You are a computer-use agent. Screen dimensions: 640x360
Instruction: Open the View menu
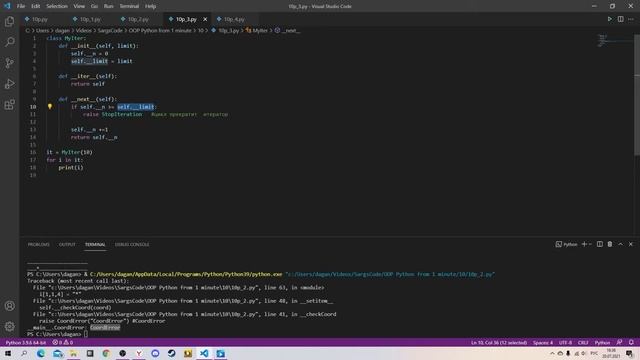(79, 6)
